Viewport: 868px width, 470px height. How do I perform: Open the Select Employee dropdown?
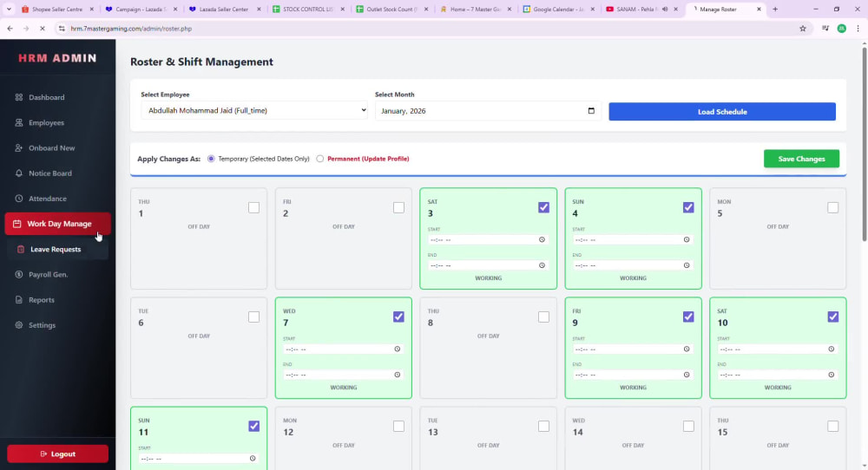[254, 111]
